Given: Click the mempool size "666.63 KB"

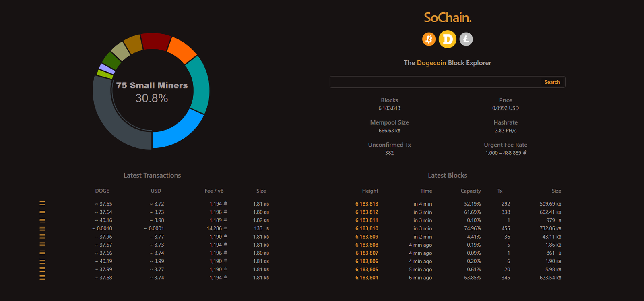Looking at the screenshot, I should [x=389, y=131].
